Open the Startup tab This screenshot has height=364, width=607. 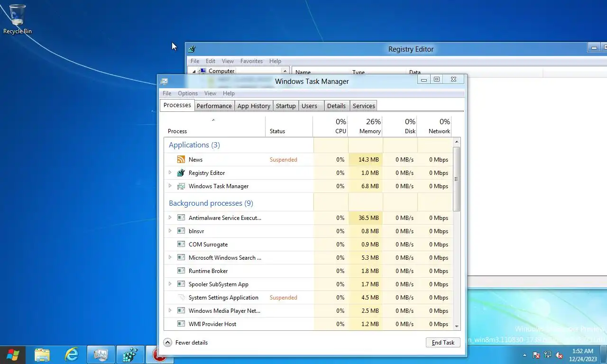tap(286, 106)
